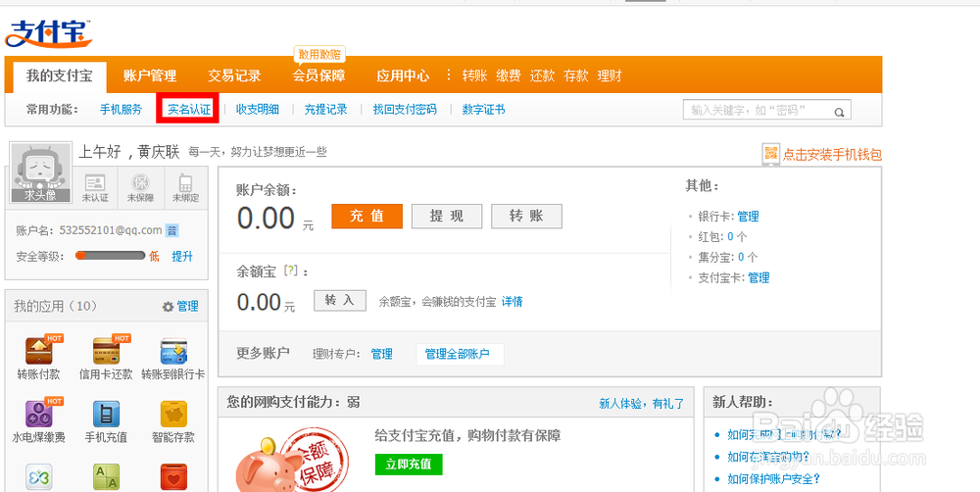Click the green 立即充值 button
Viewport: 980px width, 492px height.
409,464
